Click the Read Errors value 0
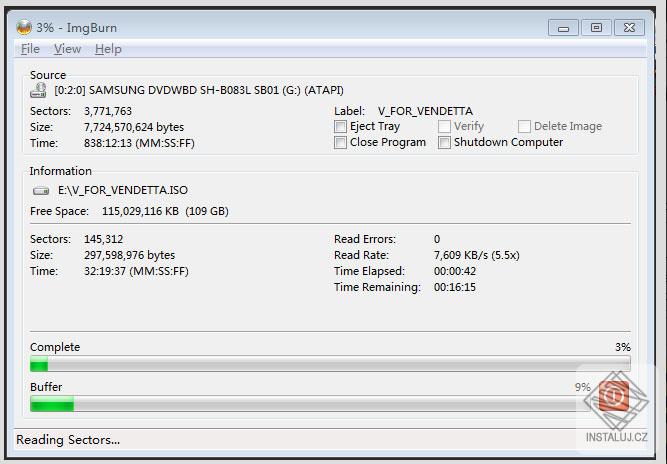The height and width of the screenshot is (464, 667). (437, 239)
